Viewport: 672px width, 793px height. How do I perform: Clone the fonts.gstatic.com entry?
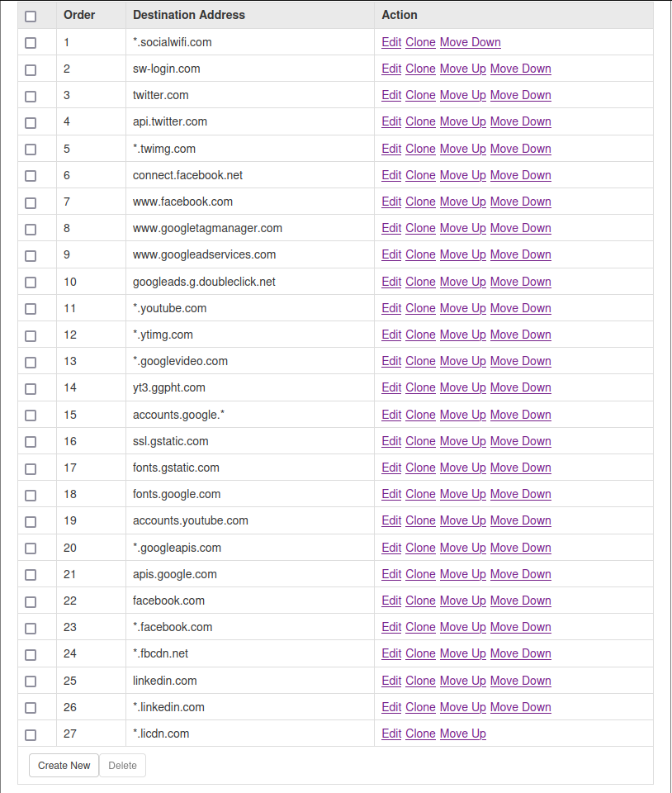[420, 468]
